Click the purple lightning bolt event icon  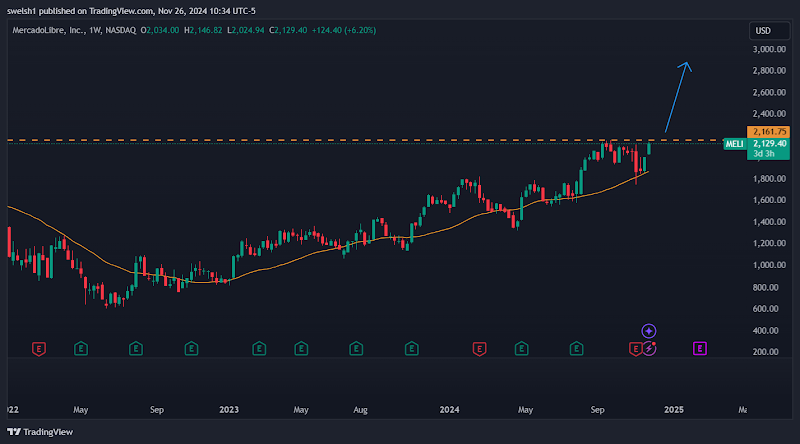[x=649, y=349]
